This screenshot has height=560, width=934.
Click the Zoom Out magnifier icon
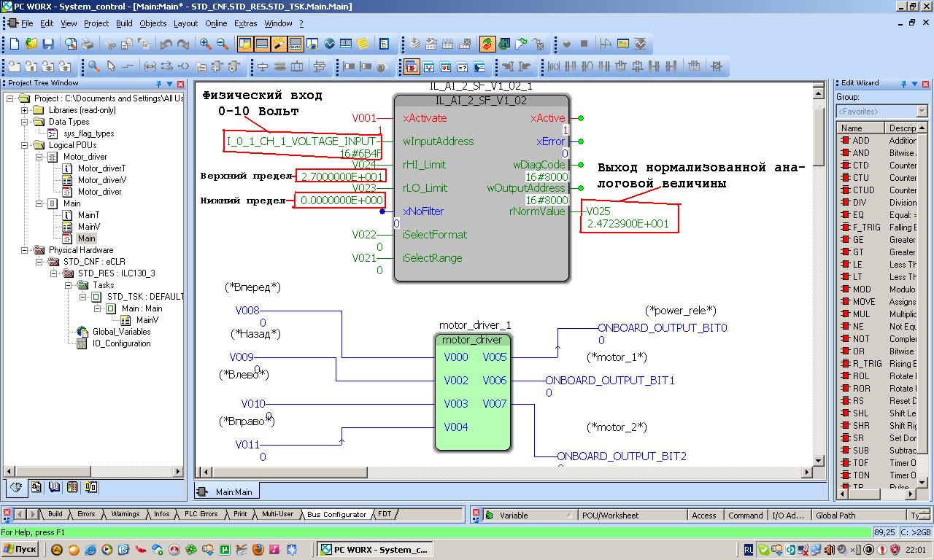click(x=222, y=44)
